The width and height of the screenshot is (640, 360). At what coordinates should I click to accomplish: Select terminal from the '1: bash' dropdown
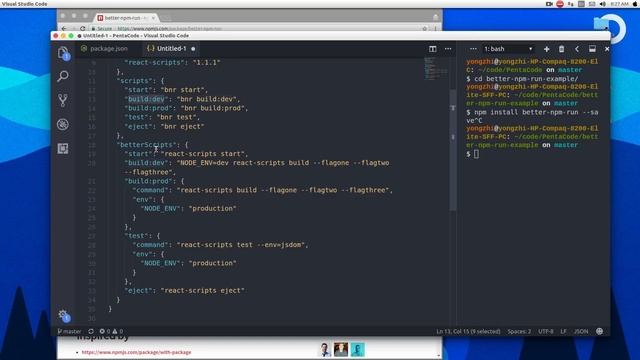[508, 49]
